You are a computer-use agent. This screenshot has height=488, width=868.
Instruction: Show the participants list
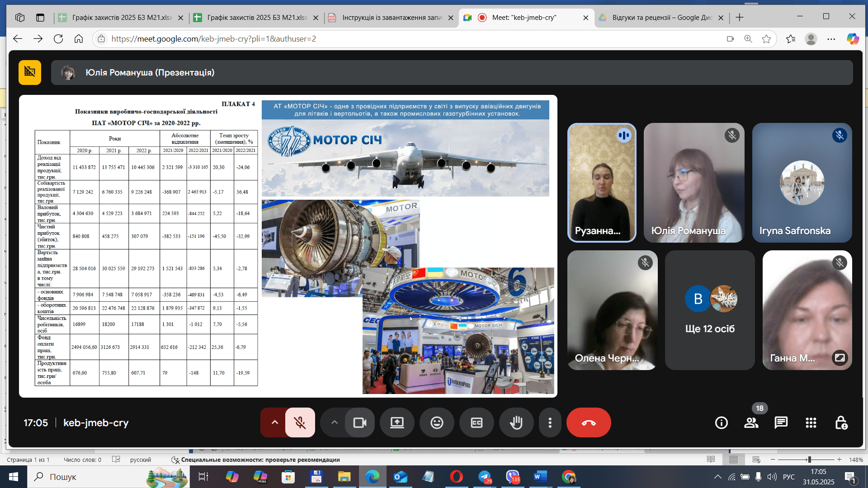(x=751, y=422)
